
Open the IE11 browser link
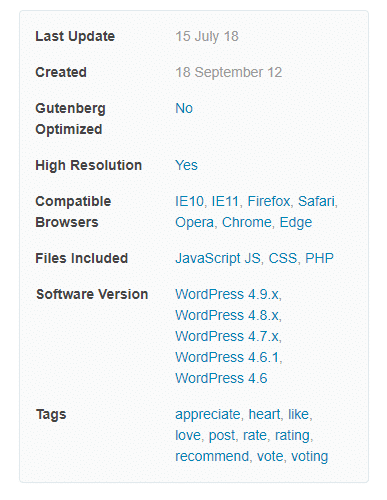(225, 201)
